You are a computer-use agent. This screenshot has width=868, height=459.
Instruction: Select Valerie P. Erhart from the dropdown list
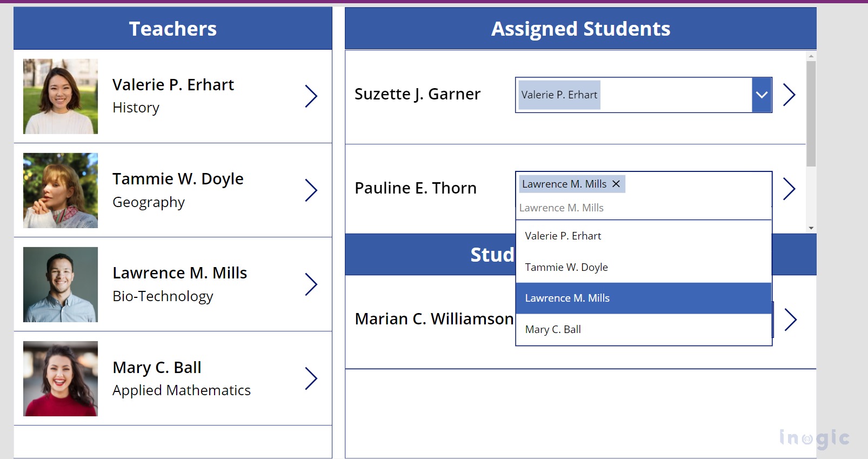coord(563,235)
